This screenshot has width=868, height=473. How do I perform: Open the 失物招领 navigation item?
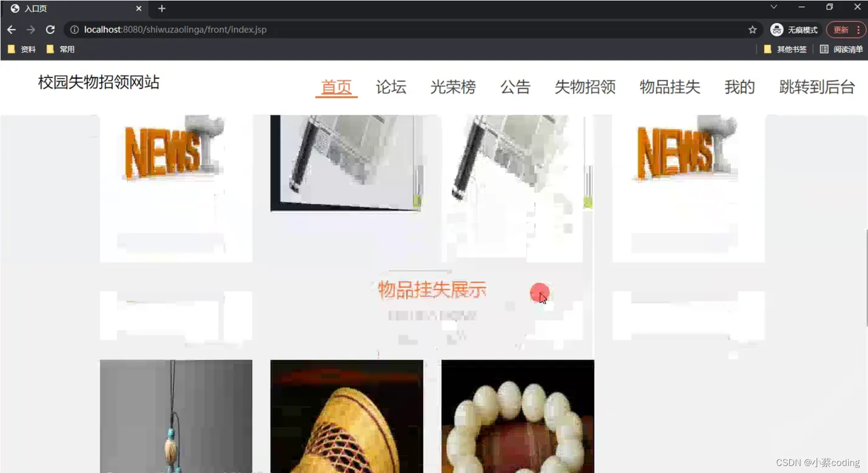pos(585,87)
